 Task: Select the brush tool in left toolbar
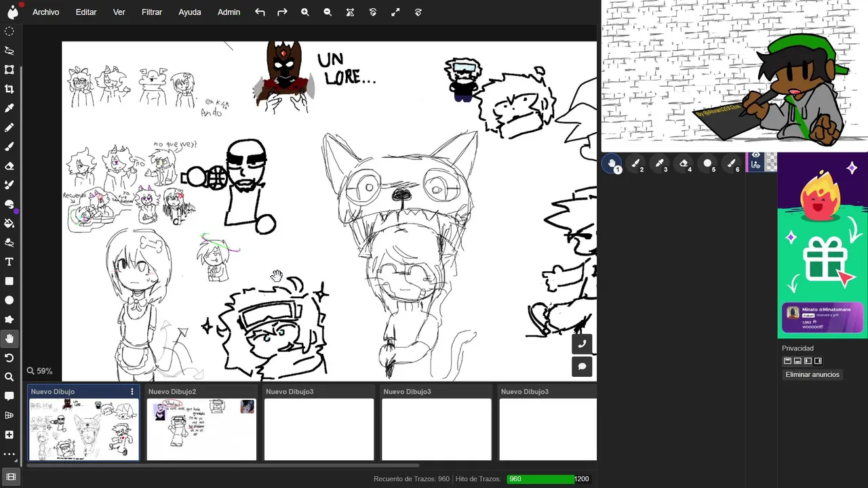pos(9,146)
